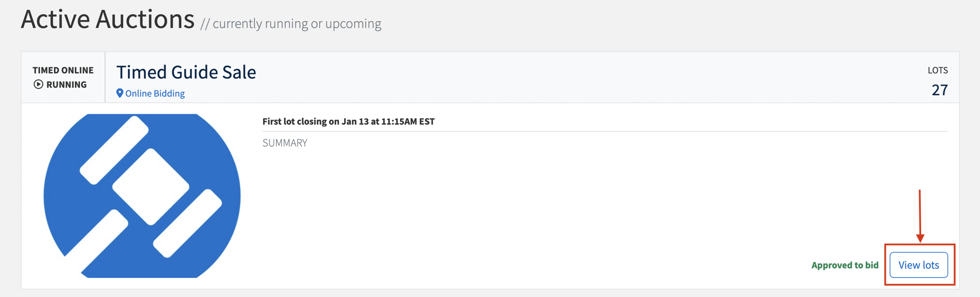Click the empty summary area below SUMMARY
Image resolution: width=980 pixels, height=297 pixels.
tap(522, 199)
